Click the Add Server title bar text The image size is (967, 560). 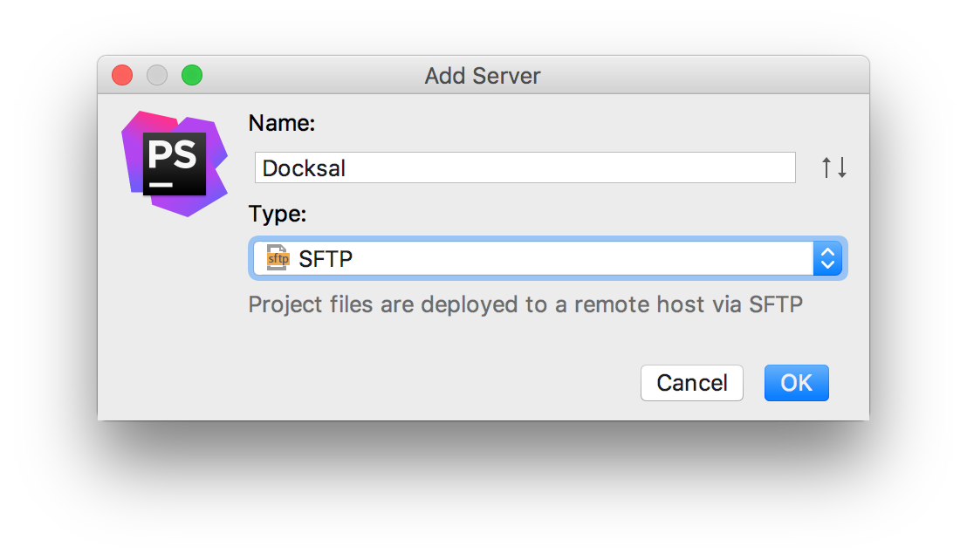[483, 76]
